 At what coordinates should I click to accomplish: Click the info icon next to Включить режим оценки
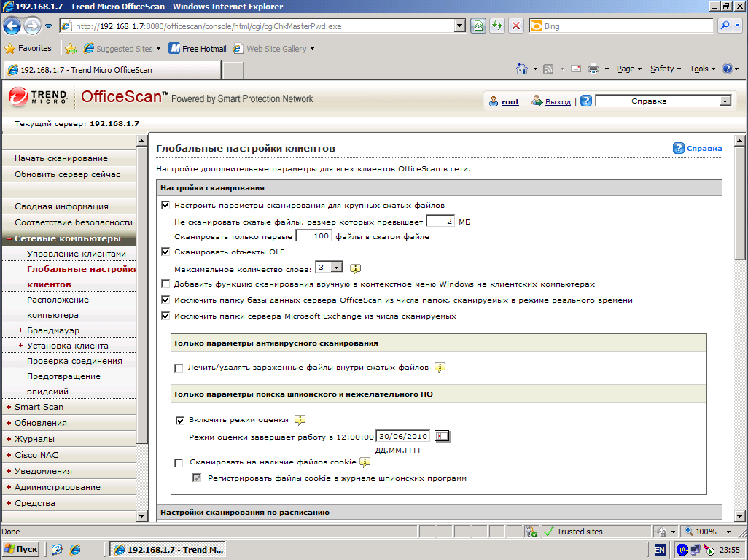click(300, 420)
